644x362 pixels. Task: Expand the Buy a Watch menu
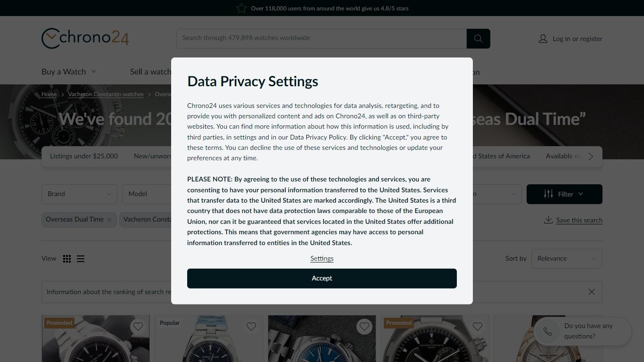[x=69, y=72]
